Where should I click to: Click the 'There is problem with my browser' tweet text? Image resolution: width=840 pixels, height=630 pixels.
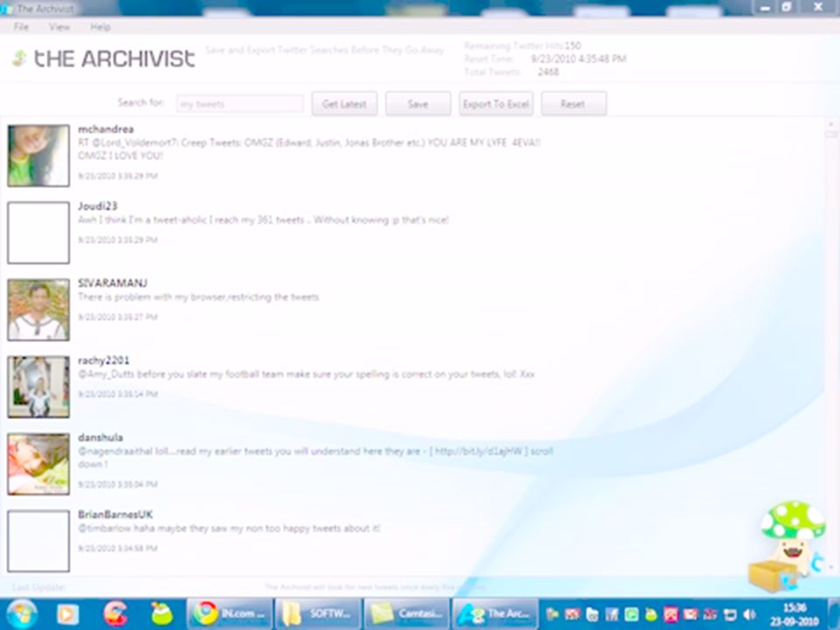tap(199, 297)
